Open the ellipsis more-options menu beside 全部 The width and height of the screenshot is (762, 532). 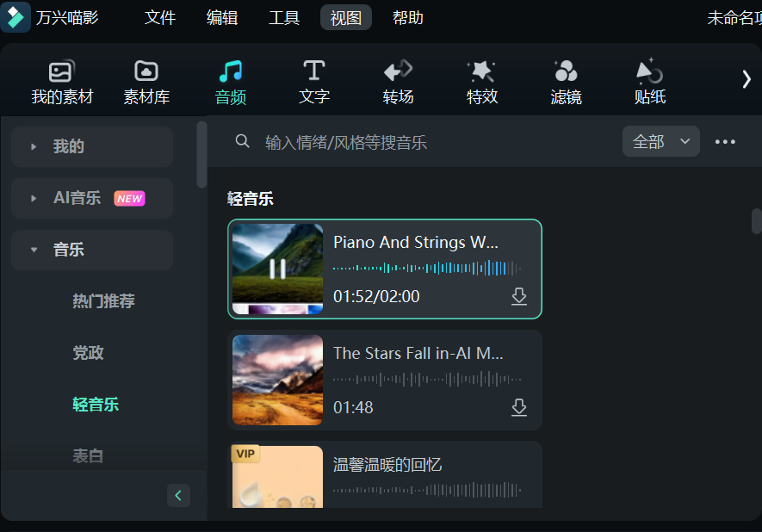tap(725, 141)
